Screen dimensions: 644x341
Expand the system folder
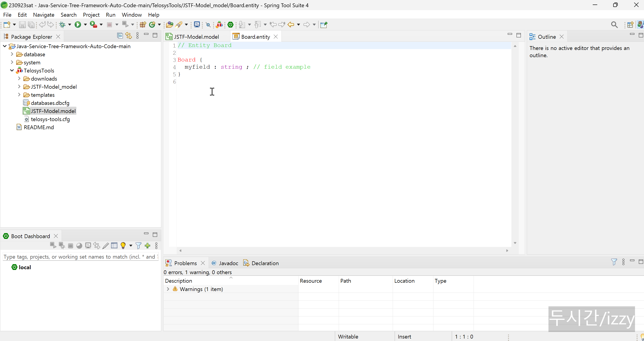point(12,62)
